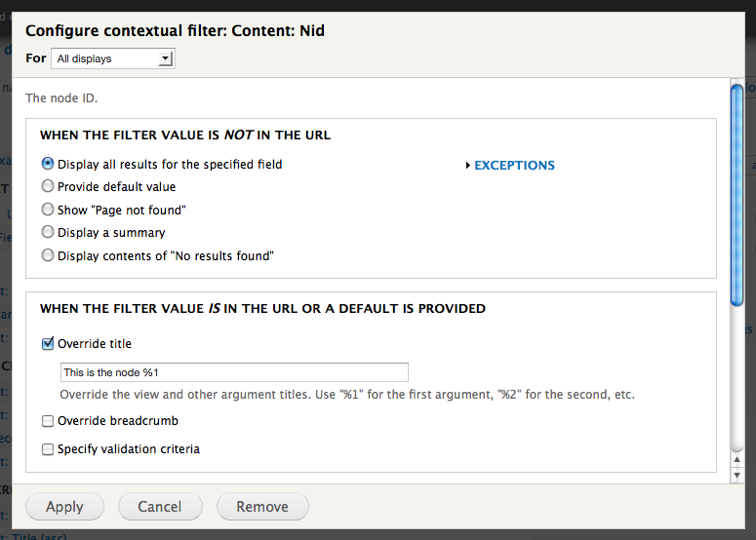Viewport: 756px width, 540px height.
Task: Open the 'All displays' dropdown
Action: [112, 58]
